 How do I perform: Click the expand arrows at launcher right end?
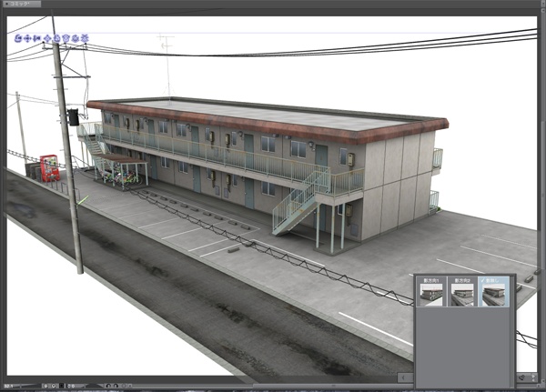click(x=533, y=377)
